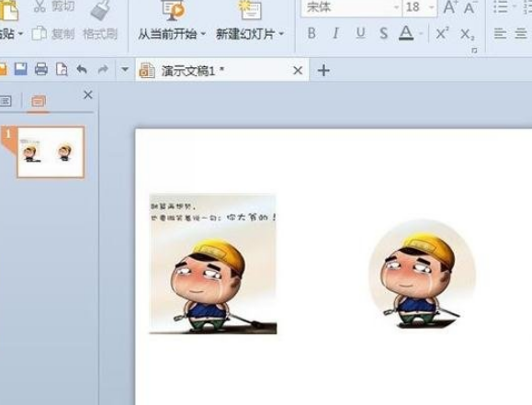Toggle Underline formatting
Viewport: 532px width, 405px height.
[361, 33]
